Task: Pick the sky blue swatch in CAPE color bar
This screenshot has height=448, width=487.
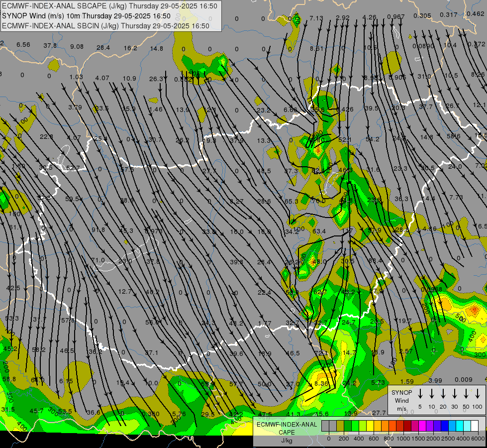Action: pos(452,426)
